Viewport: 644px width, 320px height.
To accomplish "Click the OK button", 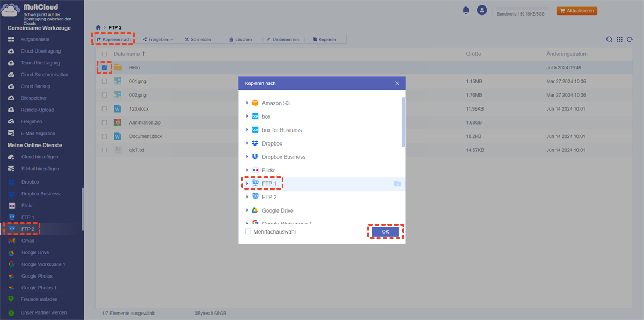I will [x=385, y=231].
